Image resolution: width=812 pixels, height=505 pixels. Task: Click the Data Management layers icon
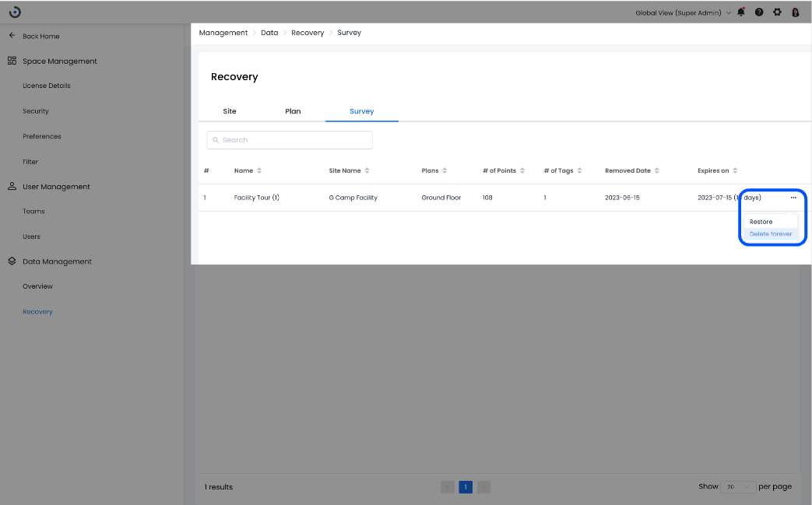pos(12,261)
